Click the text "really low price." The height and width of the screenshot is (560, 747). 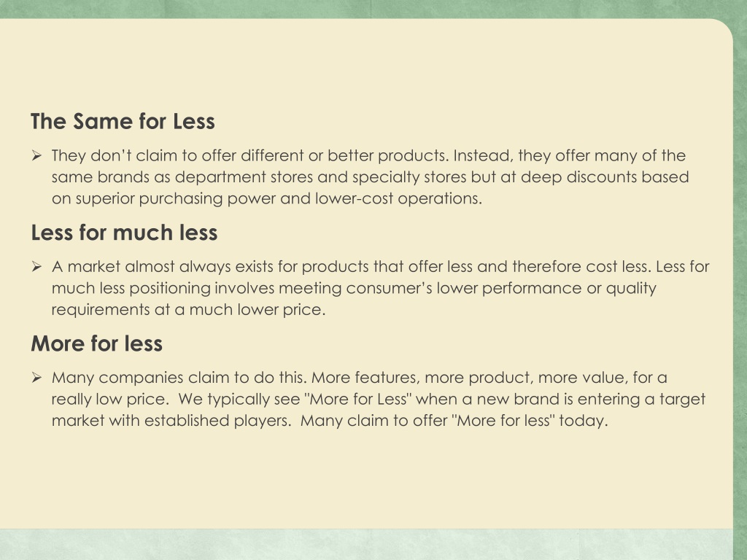(110, 399)
